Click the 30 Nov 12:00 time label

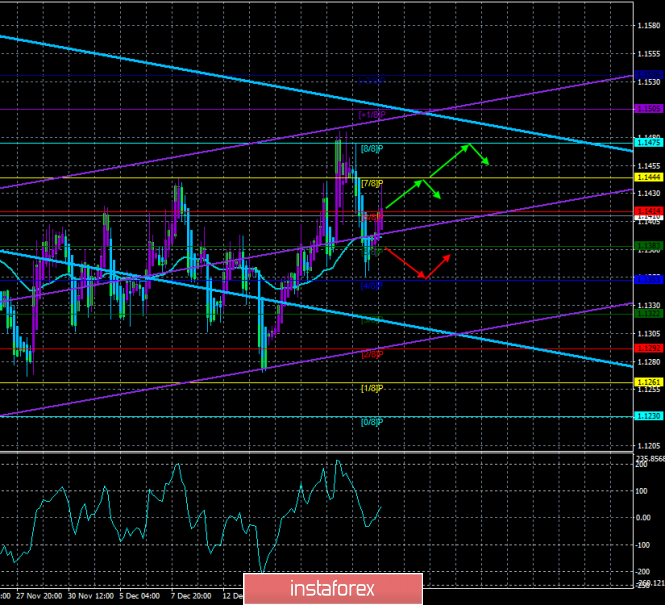(91, 596)
